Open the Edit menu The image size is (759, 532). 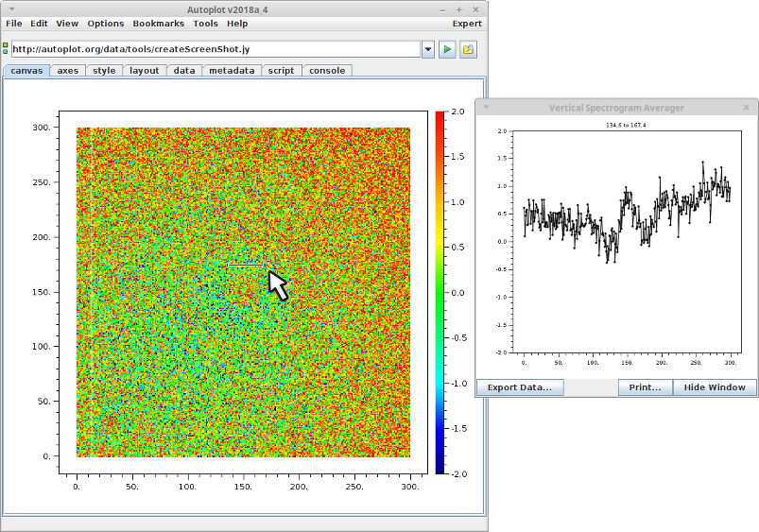(39, 24)
